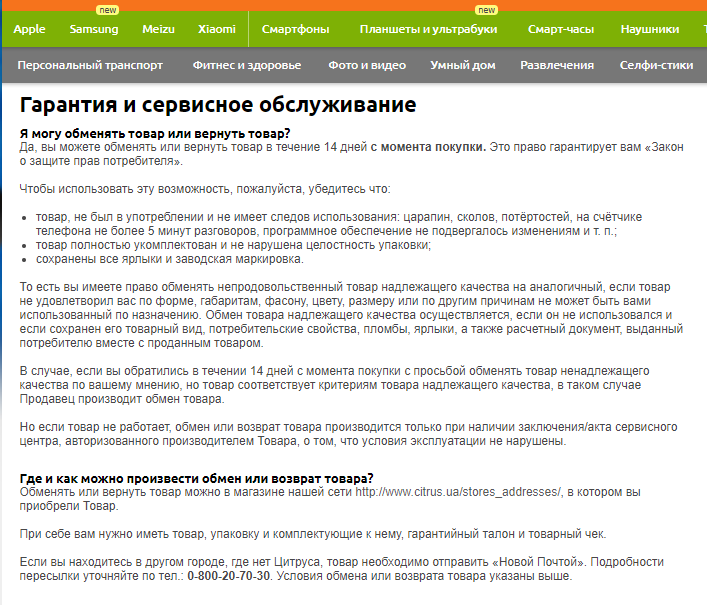Open the Смартфоны category
The height and width of the screenshot is (605, 707).
[x=296, y=29]
